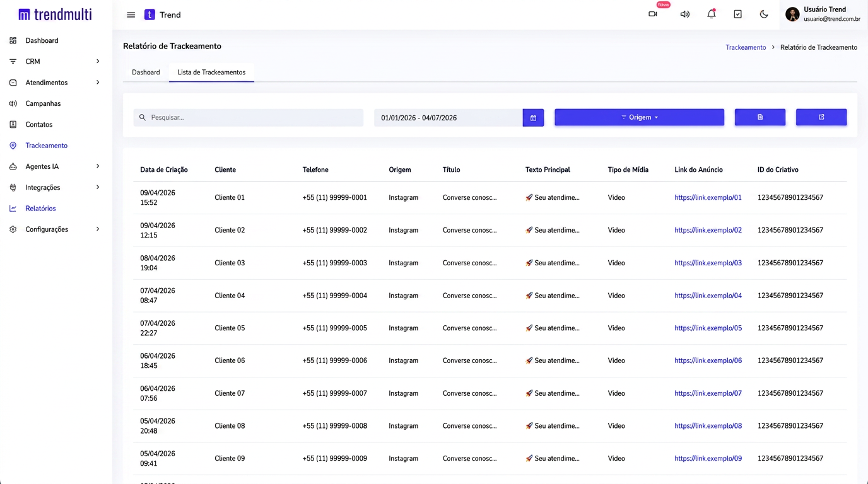Click the Agentes IA robot icon
The width and height of the screenshot is (868, 484).
click(x=13, y=166)
